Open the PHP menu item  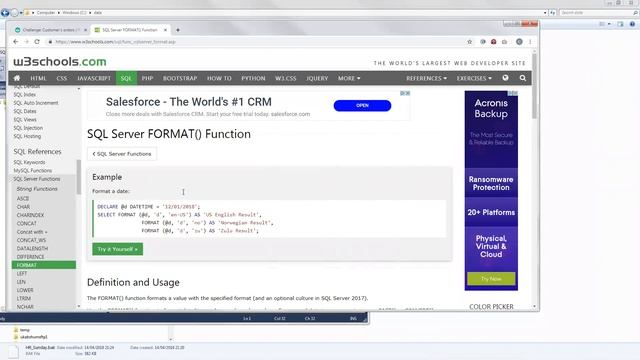pyautogui.click(x=147, y=78)
